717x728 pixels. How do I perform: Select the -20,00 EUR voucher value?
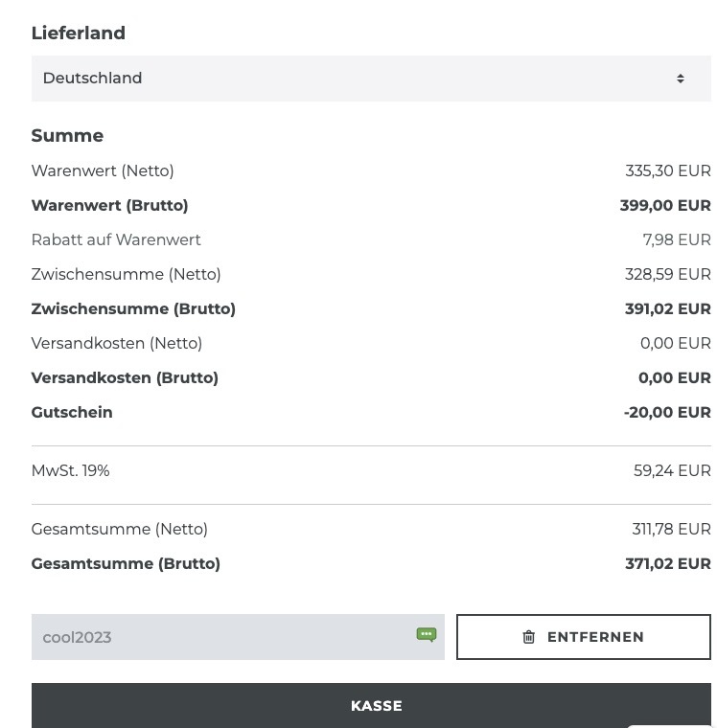click(x=667, y=412)
